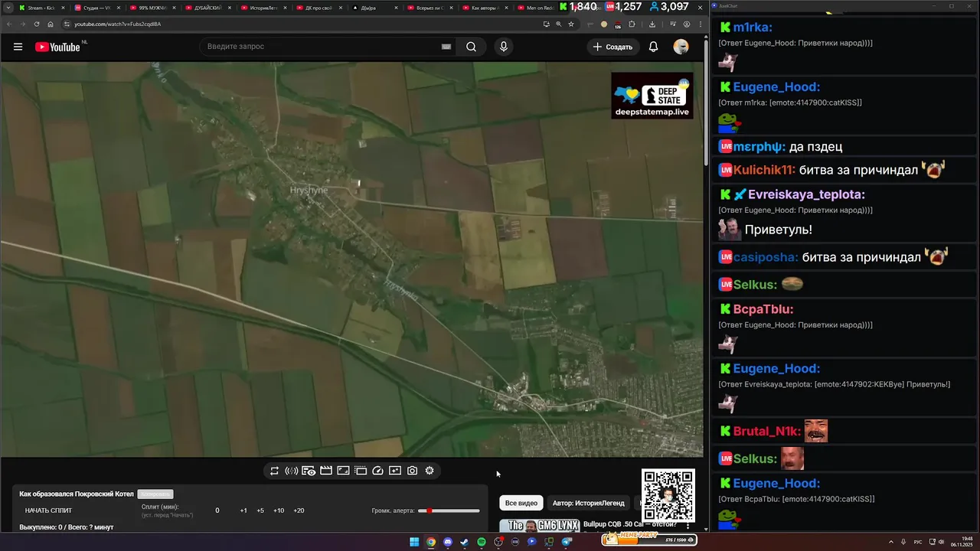Screen dimensions: 980x551
Task: Click the map video player area
Action: pos(351,259)
